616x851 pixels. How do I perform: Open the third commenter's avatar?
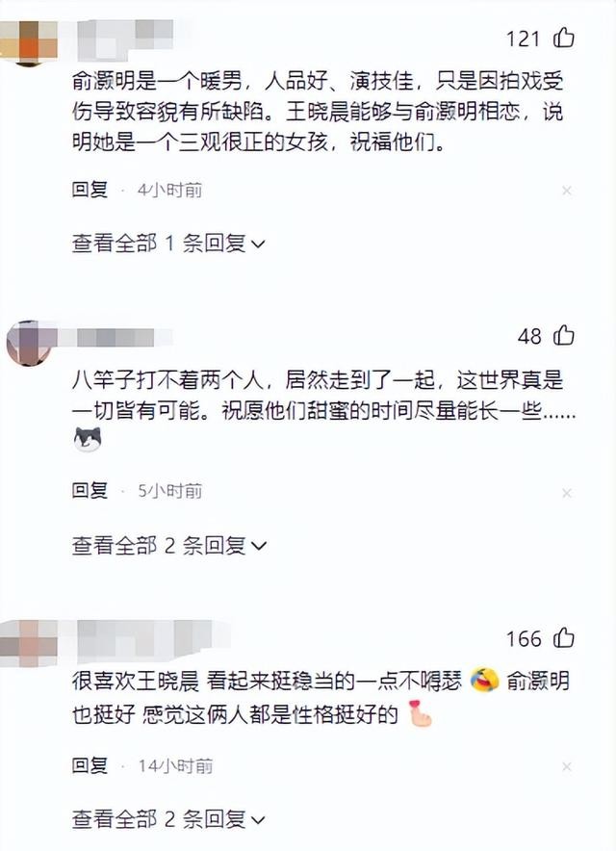click(x=28, y=644)
